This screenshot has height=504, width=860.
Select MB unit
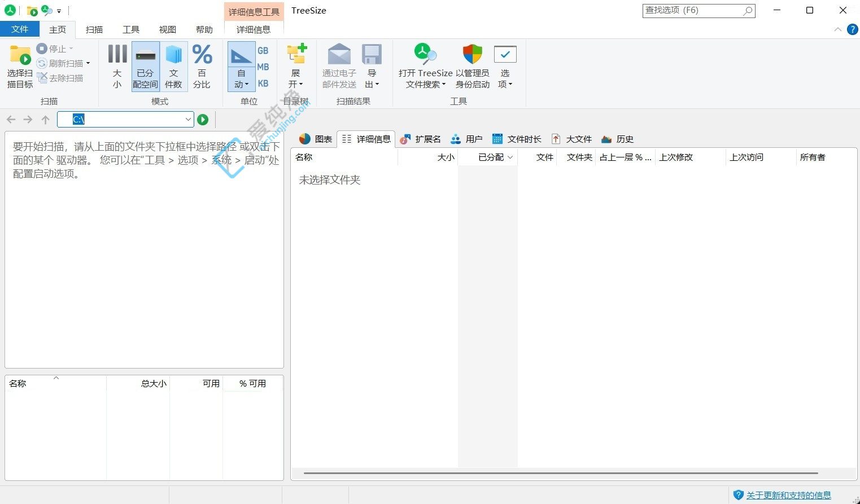263,67
